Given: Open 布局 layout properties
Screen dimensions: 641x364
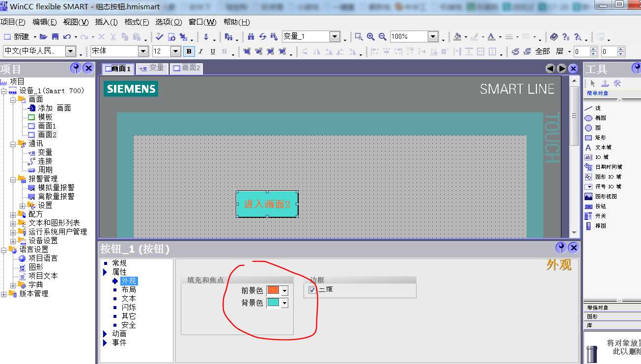Looking at the screenshot, I should (x=129, y=290).
